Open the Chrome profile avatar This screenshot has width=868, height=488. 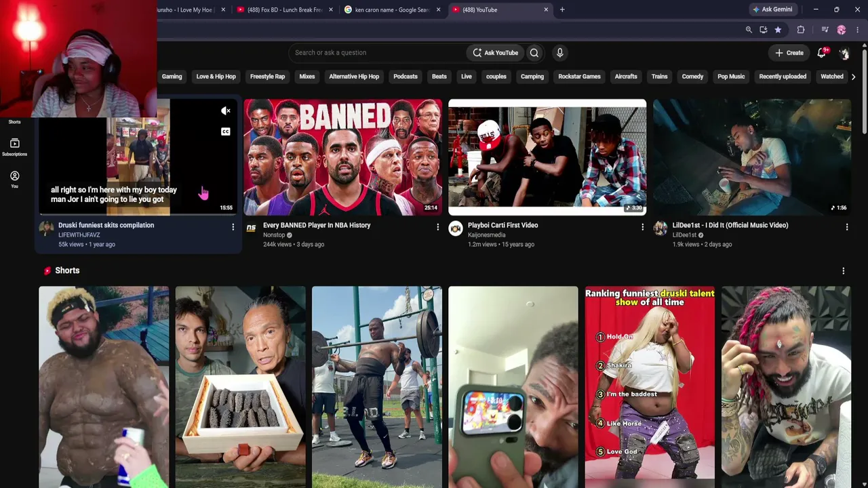pos(842,30)
